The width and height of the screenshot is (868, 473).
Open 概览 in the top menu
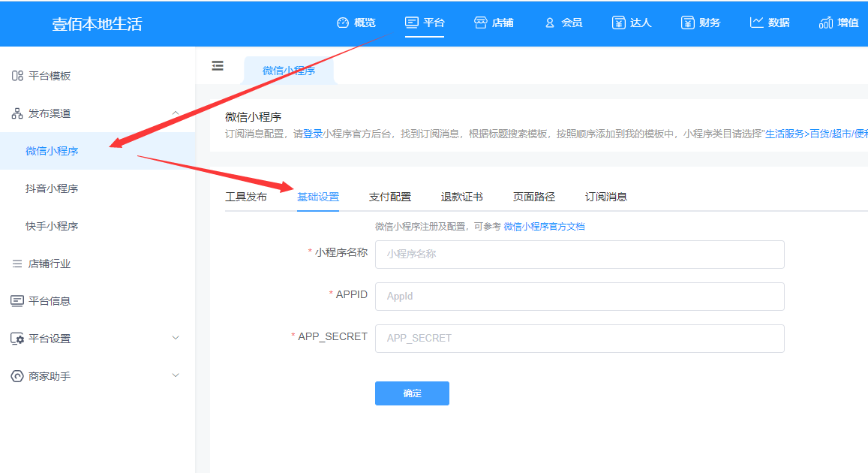356,23
